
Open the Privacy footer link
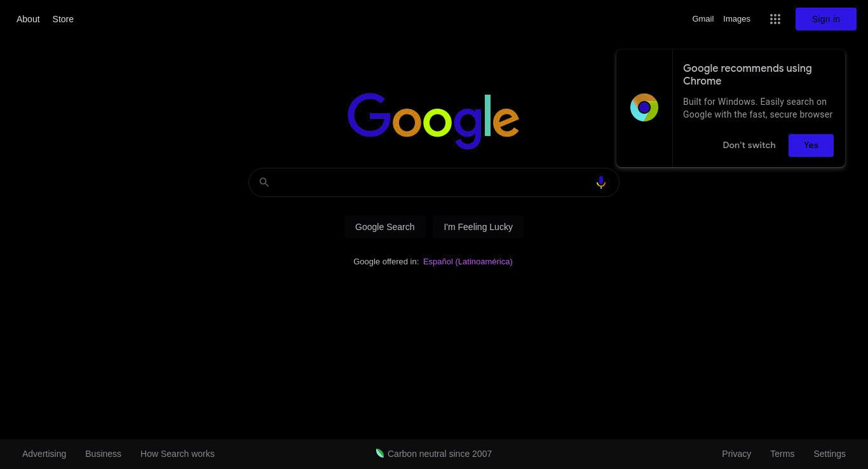736,454
